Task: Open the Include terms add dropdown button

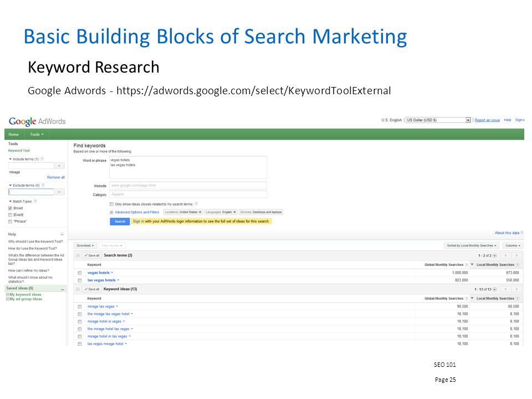Action: 59,166
